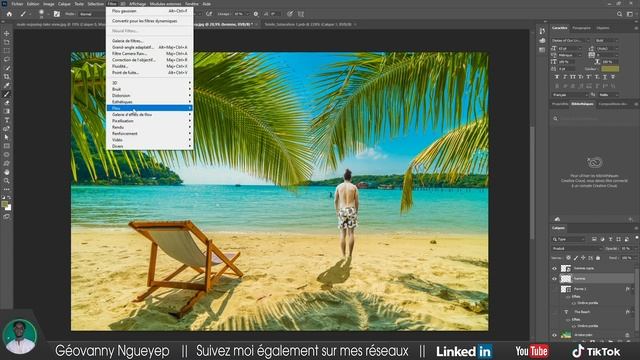Click the selected layer thumbnail

(x=566, y=279)
